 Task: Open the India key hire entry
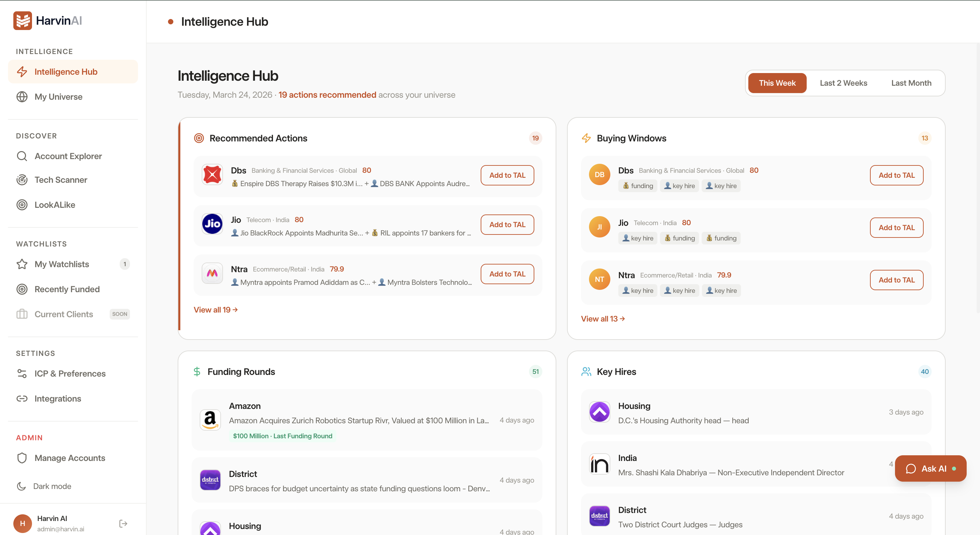tap(756, 464)
